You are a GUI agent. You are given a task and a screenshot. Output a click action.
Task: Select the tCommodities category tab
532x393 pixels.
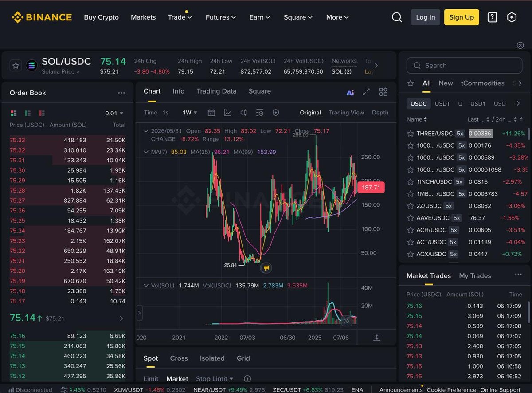482,83
